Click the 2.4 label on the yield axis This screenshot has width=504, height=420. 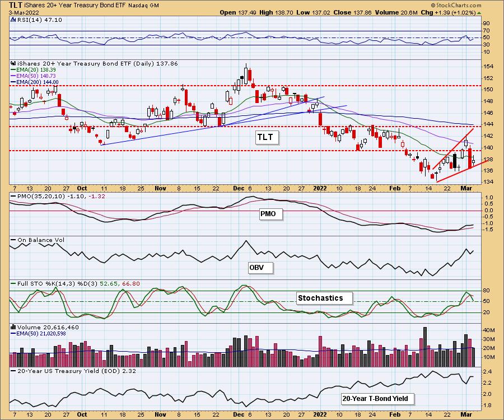[487, 372]
